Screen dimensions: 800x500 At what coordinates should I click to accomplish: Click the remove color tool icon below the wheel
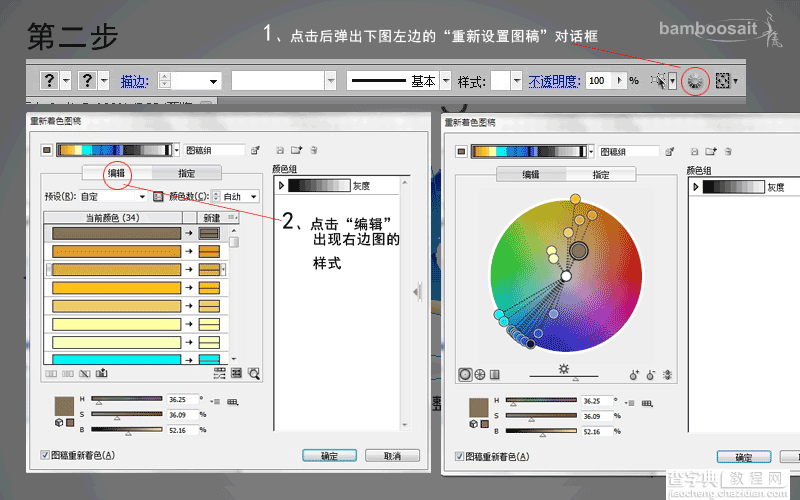651,375
